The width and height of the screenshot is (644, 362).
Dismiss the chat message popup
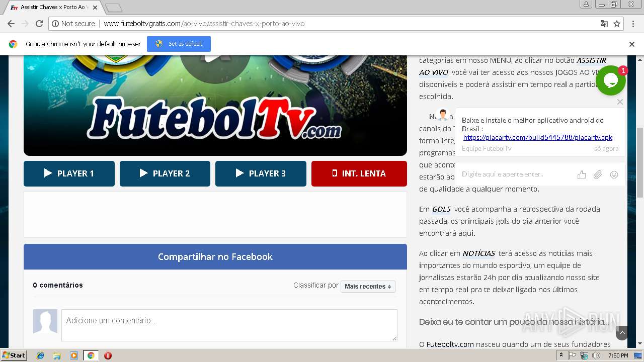click(620, 102)
